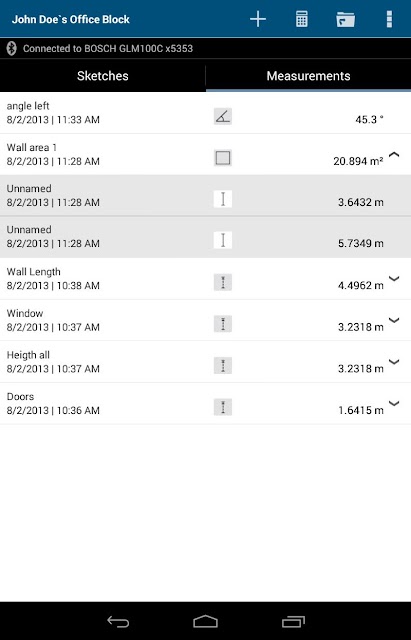Collapse the Wall area 1 entry
411x640 pixels.
(x=394, y=155)
